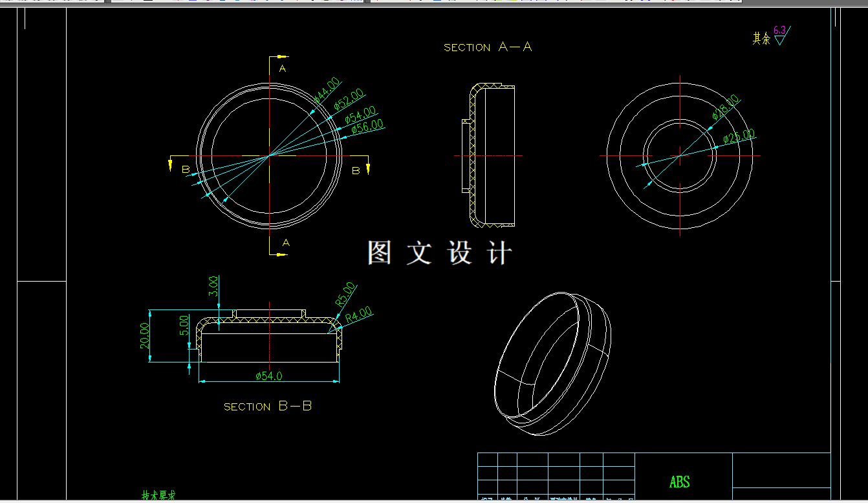Pick the ø54.0 dimension in section B-B
Viewport: 868px width, 503px height.
click(x=268, y=375)
